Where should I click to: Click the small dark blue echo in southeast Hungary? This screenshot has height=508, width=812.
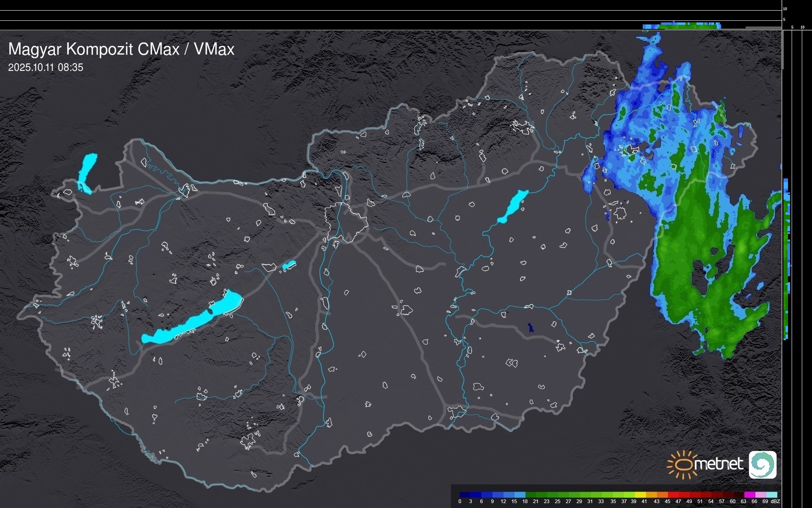coord(530,328)
